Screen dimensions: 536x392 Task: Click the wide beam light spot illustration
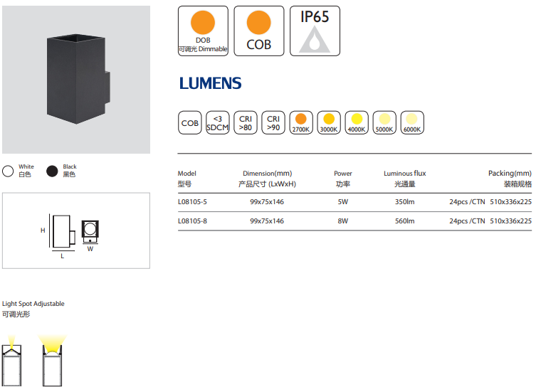(51, 361)
